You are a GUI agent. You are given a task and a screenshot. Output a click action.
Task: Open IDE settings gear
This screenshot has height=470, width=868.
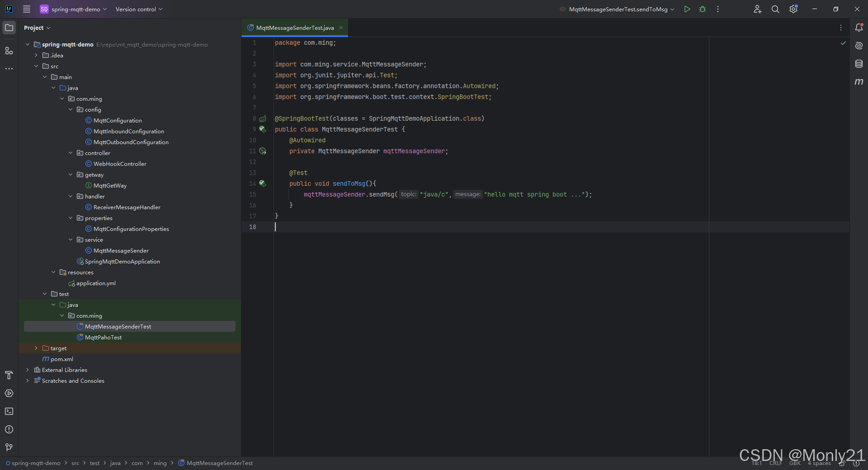pyautogui.click(x=793, y=9)
